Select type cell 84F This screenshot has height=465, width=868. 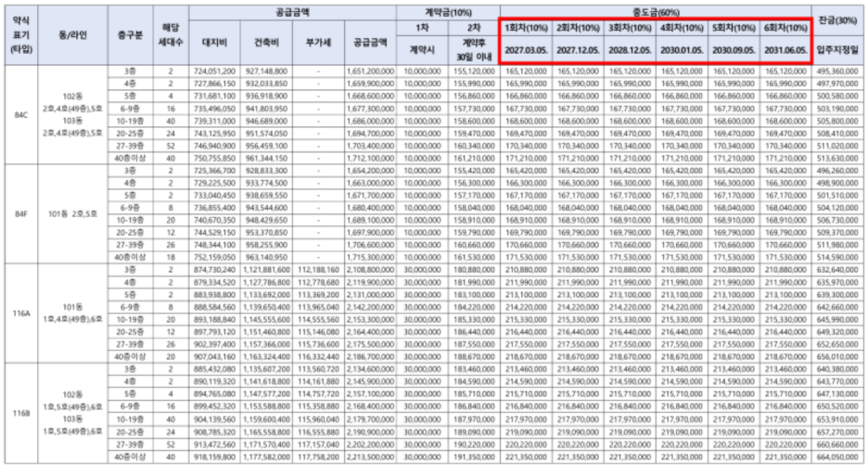pyautogui.click(x=19, y=213)
